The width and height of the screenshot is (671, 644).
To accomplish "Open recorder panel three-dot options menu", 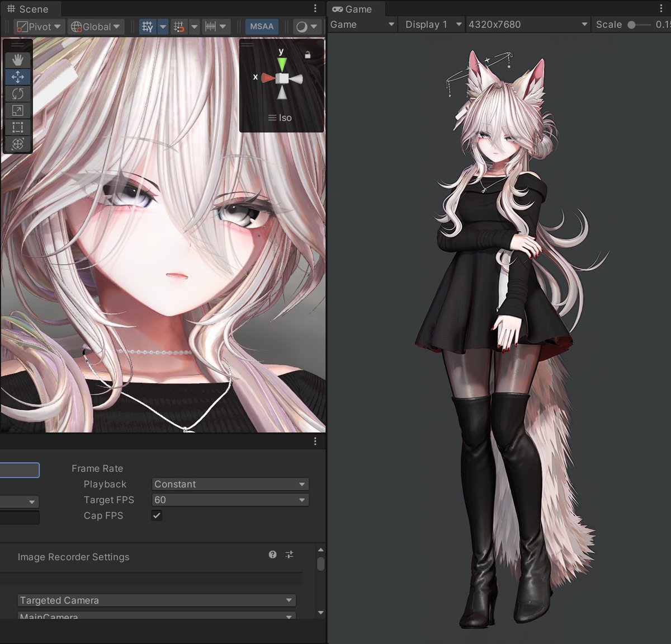I will click(315, 441).
